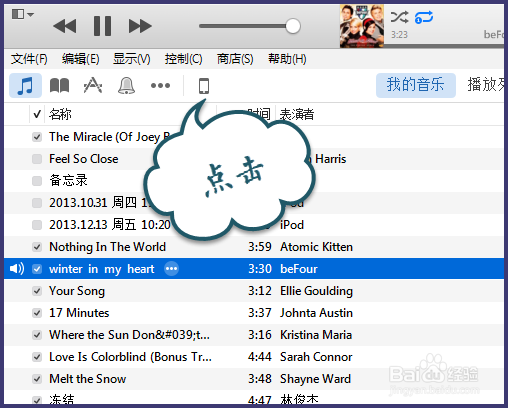Image resolution: width=508 pixels, height=408 pixels.
Task: Click the beFour album artwork thumbnail
Action: click(x=362, y=26)
